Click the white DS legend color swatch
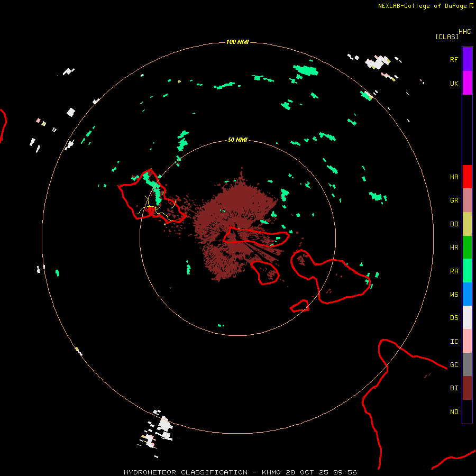 467,317
